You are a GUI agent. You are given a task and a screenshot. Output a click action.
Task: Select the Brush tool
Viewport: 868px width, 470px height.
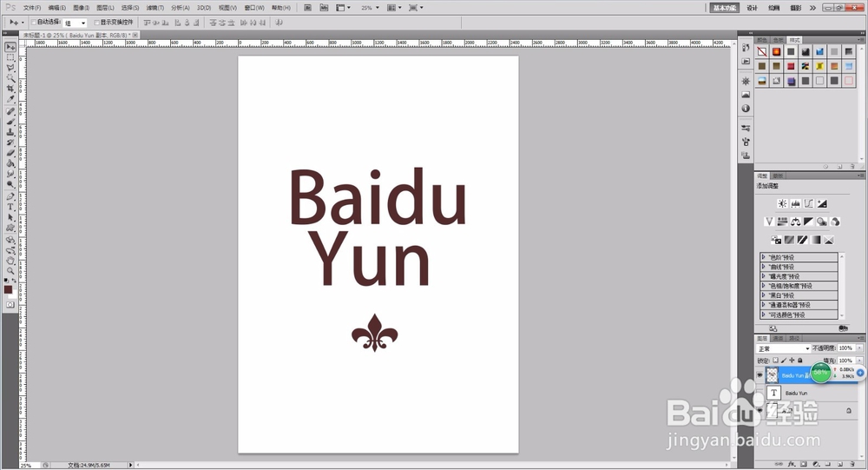pyautogui.click(x=10, y=122)
